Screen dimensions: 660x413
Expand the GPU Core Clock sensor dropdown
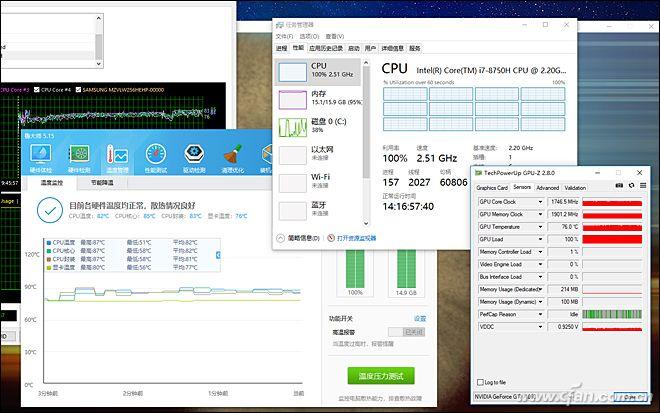click(x=540, y=202)
